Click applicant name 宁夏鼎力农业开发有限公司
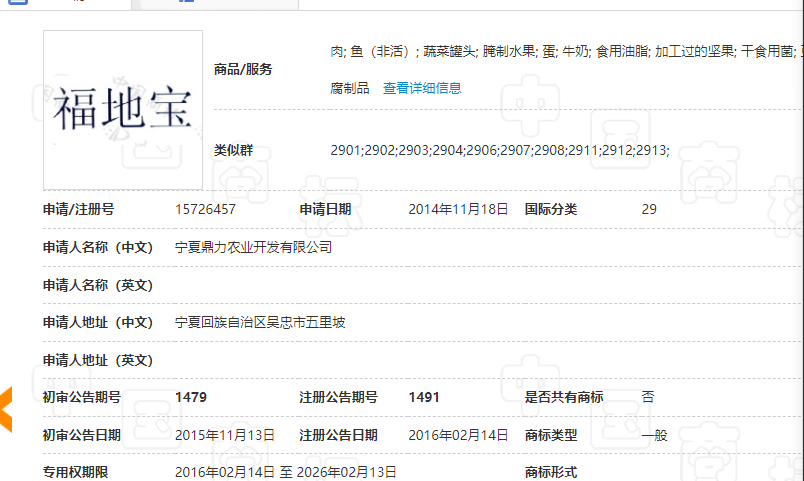Screen dimensions: 804x481 pos(253,247)
